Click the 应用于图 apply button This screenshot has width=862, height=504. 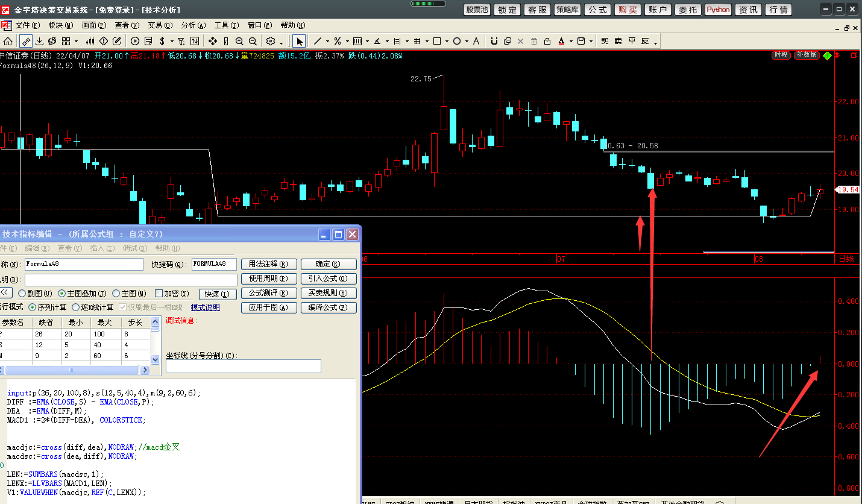point(269,307)
